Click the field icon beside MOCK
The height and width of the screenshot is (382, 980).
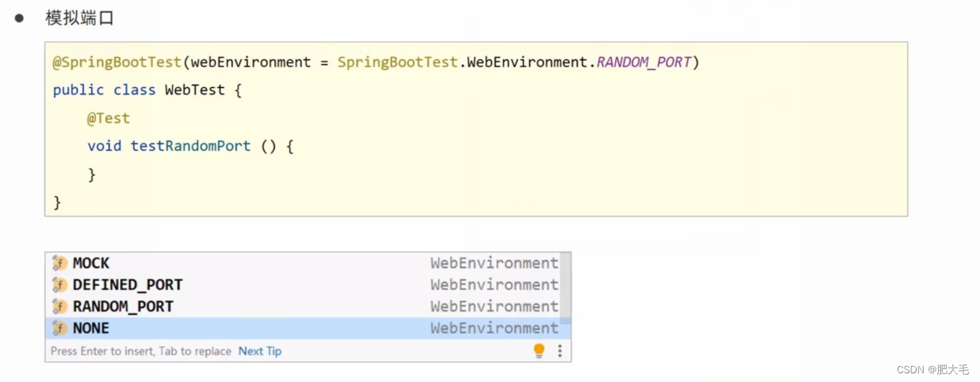coord(59,263)
